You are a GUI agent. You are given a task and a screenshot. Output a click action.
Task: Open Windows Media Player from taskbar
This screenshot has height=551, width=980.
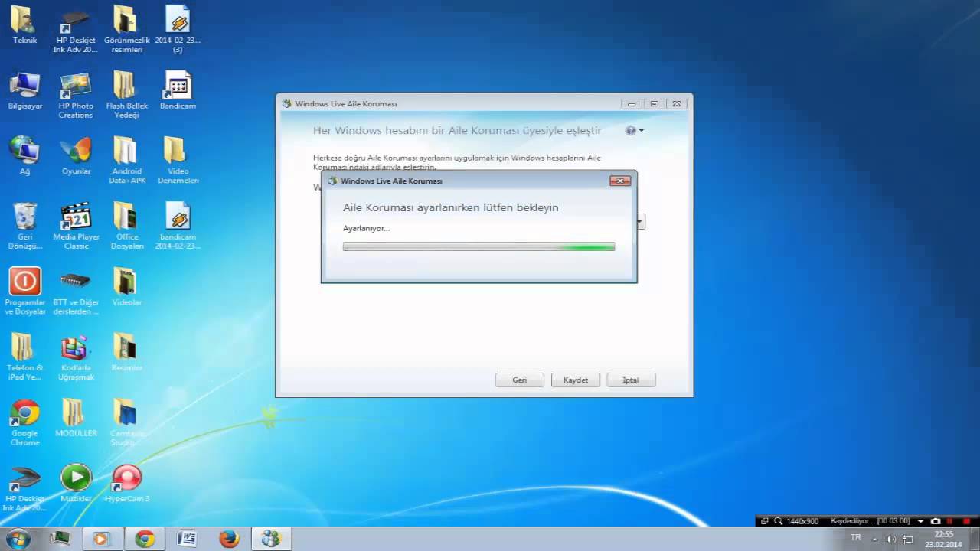(101, 539)
